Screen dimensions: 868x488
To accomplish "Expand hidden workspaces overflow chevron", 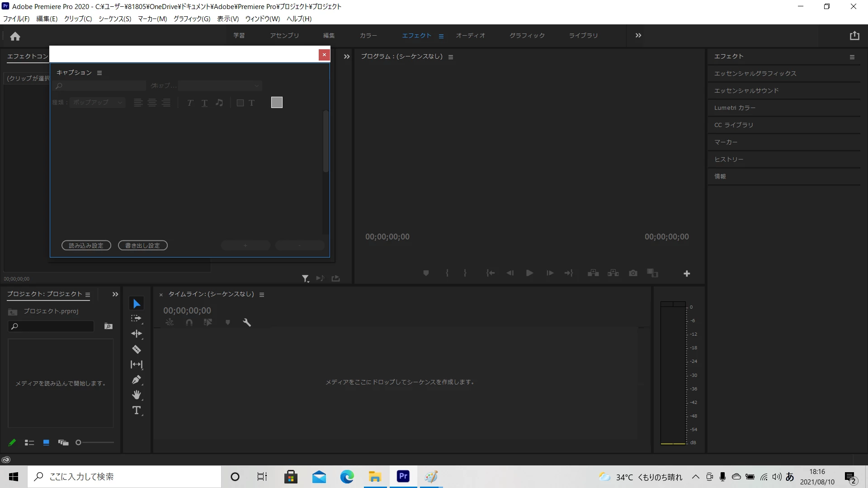I will 638,36.
